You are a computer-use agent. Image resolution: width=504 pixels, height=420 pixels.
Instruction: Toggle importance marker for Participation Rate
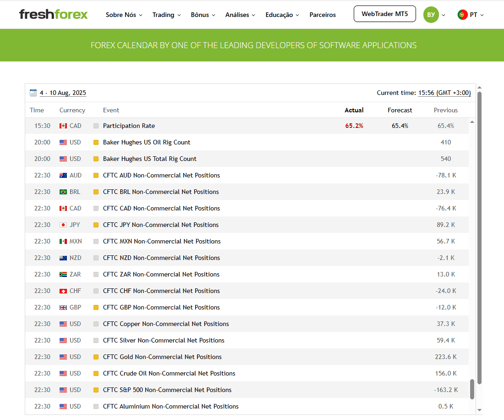coord(96,126)
